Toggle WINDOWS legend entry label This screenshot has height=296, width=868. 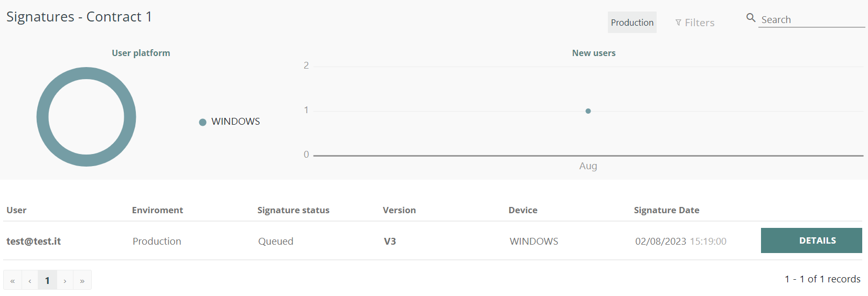tap(235, 122)
